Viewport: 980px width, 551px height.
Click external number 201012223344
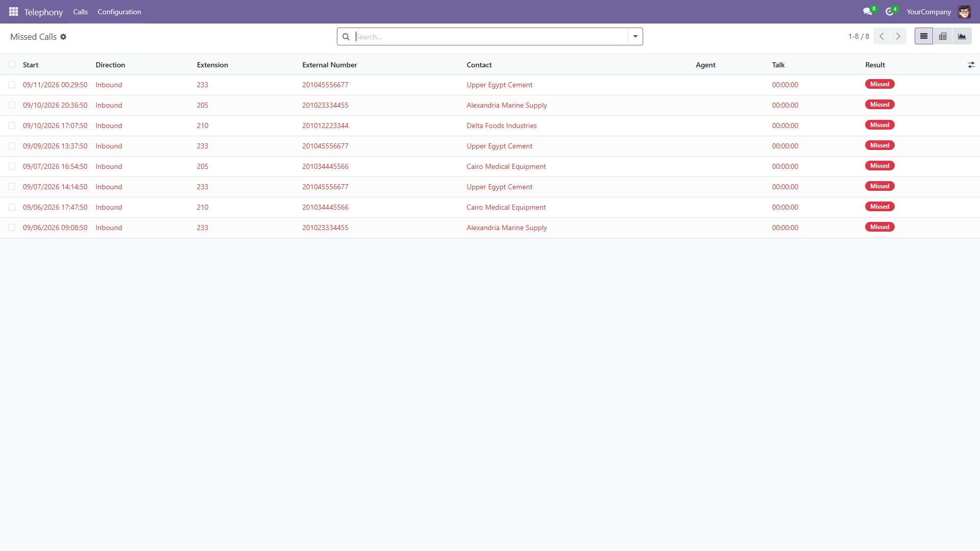[325, 126]
